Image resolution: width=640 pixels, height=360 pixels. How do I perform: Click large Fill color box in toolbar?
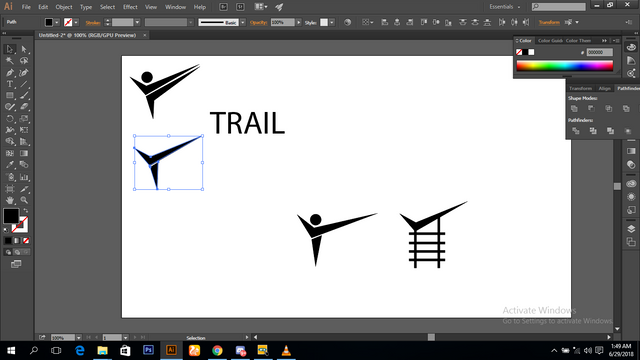pyautogui.click(x=11, y=216)
